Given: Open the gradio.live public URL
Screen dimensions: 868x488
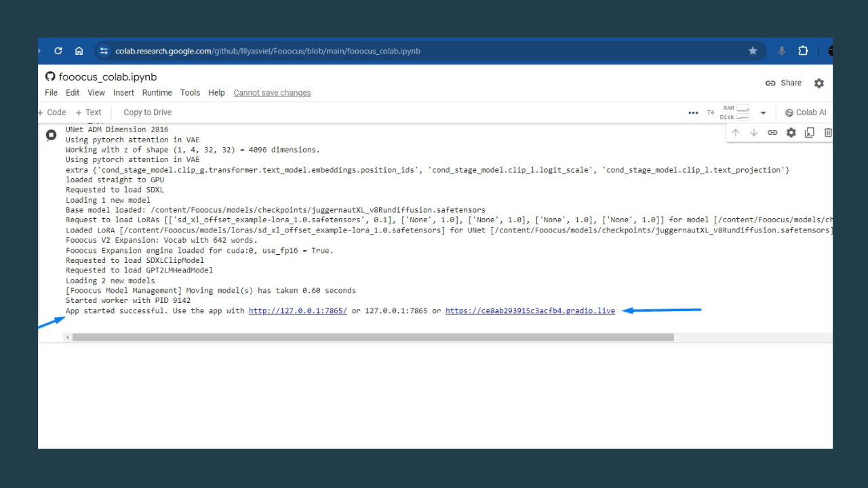Looking at the screenshot, I should click(530, 310).
